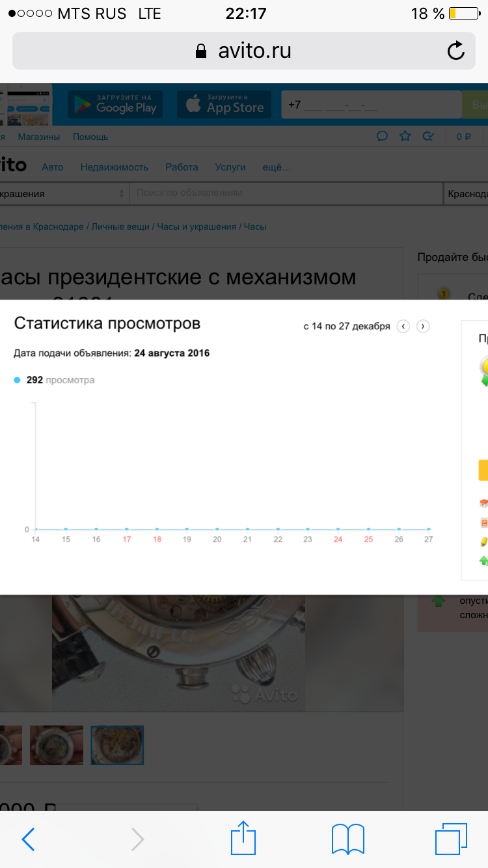Go forward in Safari
The image size is (488, 868).
(x=137, y=839)
